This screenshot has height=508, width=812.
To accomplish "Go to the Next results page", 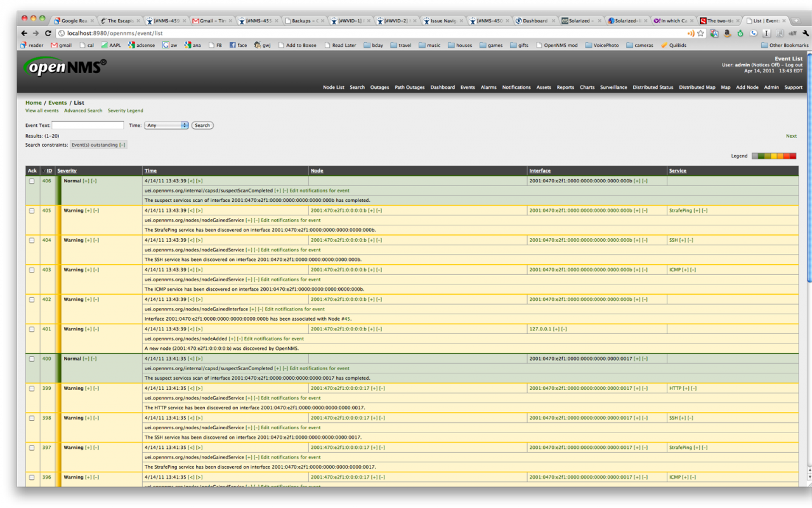I will click(x=791, y=136).
